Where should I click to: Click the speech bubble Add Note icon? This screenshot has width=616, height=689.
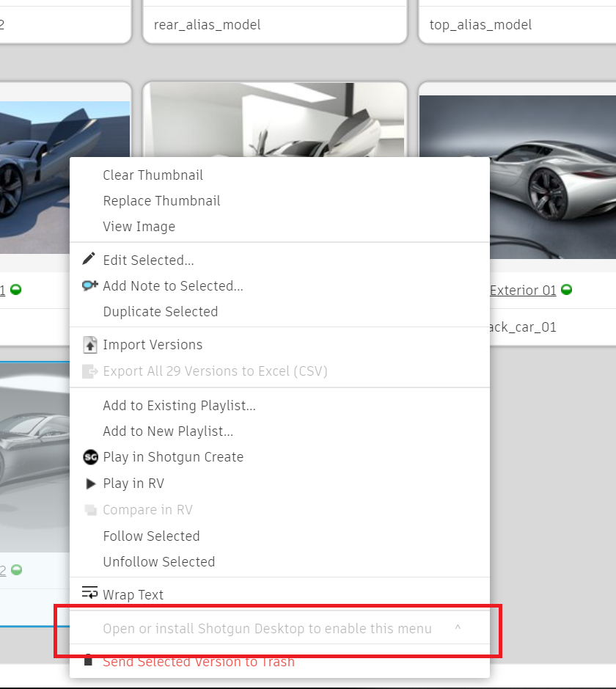point(90,285)
